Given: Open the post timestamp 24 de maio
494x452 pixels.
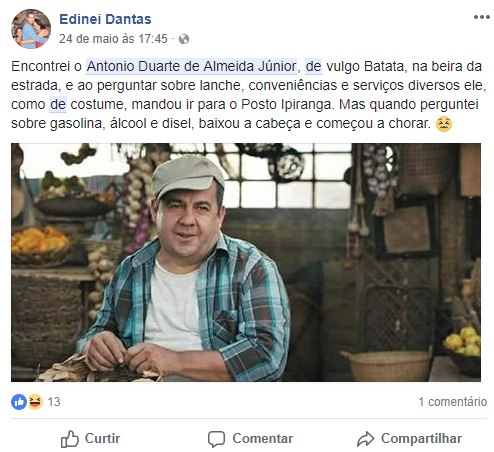Looking at the screenshot, I should click(x=113, y=39).
